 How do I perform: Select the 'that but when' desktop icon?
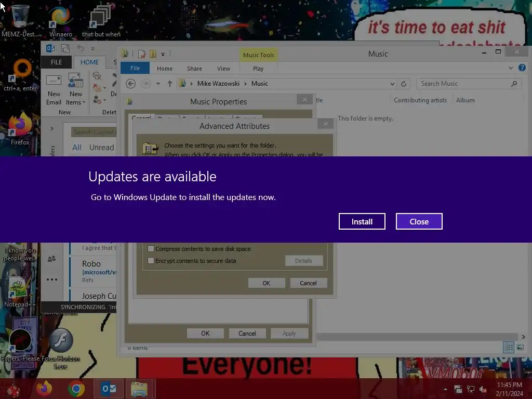(101, 21)
